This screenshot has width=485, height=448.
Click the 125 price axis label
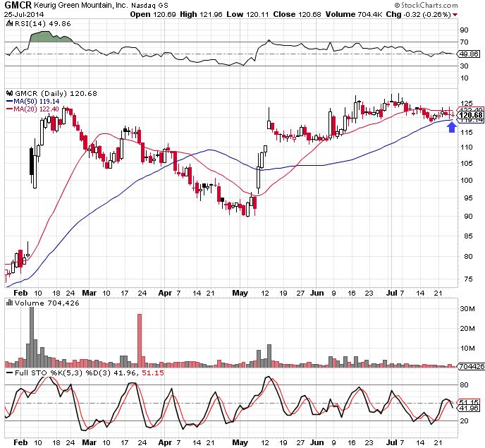(467, 103)
